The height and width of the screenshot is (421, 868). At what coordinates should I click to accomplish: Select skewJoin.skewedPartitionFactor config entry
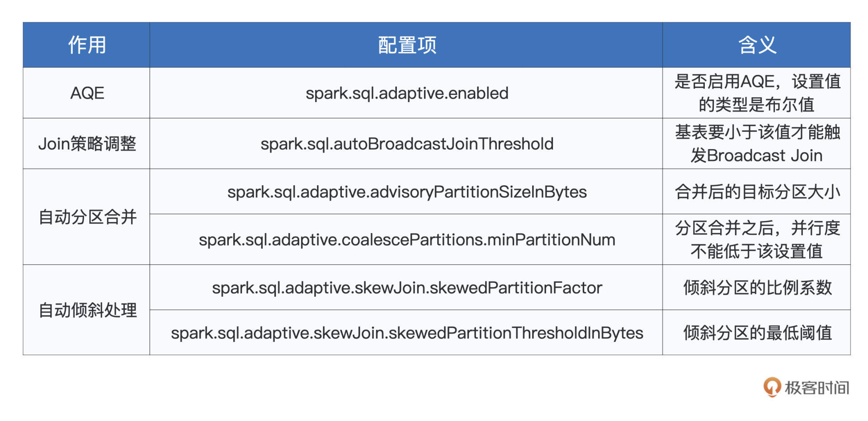pos(407,288)
